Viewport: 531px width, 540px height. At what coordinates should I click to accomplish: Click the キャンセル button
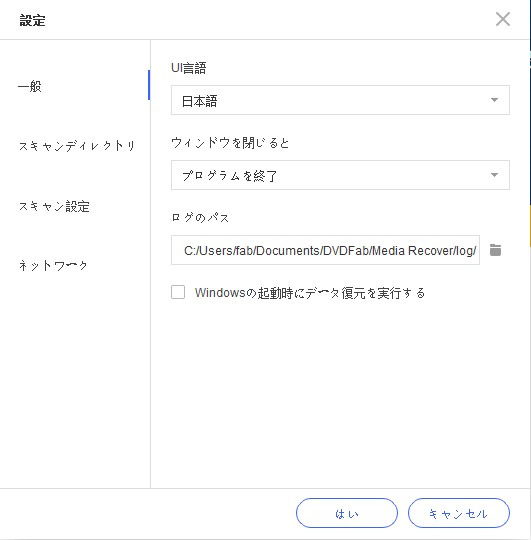click(x=459, y=513)
